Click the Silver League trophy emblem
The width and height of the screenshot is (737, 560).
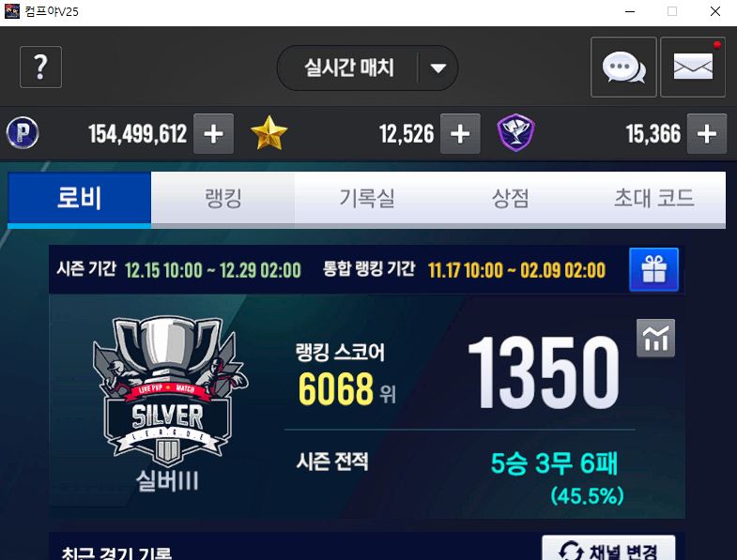(x=168, y=392)
